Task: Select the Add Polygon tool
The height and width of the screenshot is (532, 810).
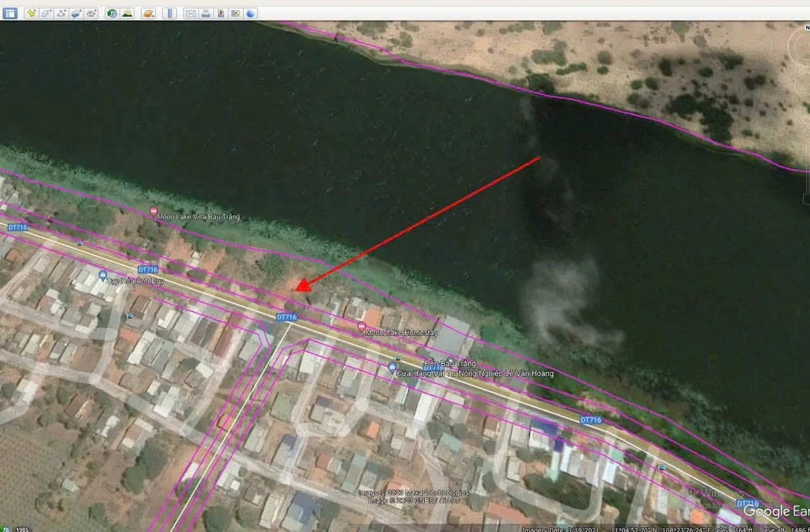Action: (x=46, y=14)
